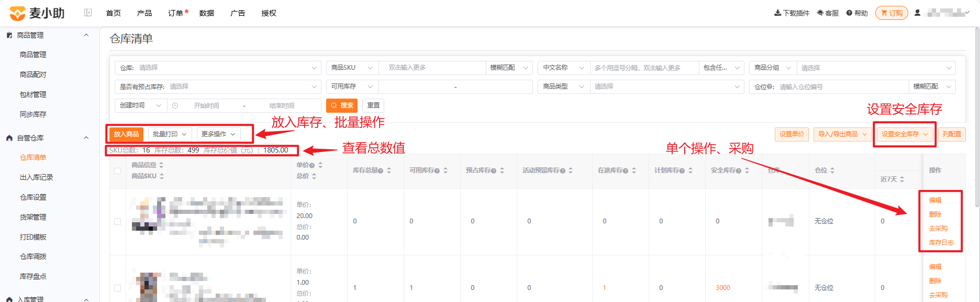Open the 帮助 help link
980x302 pixels.
coord(856,13)
